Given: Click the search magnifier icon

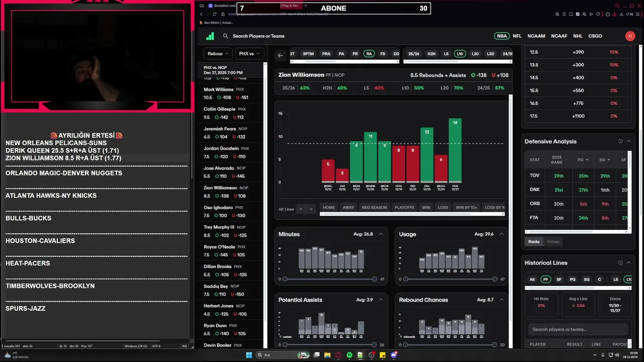Looking at the screenshot, I should [x=226, y=36].
